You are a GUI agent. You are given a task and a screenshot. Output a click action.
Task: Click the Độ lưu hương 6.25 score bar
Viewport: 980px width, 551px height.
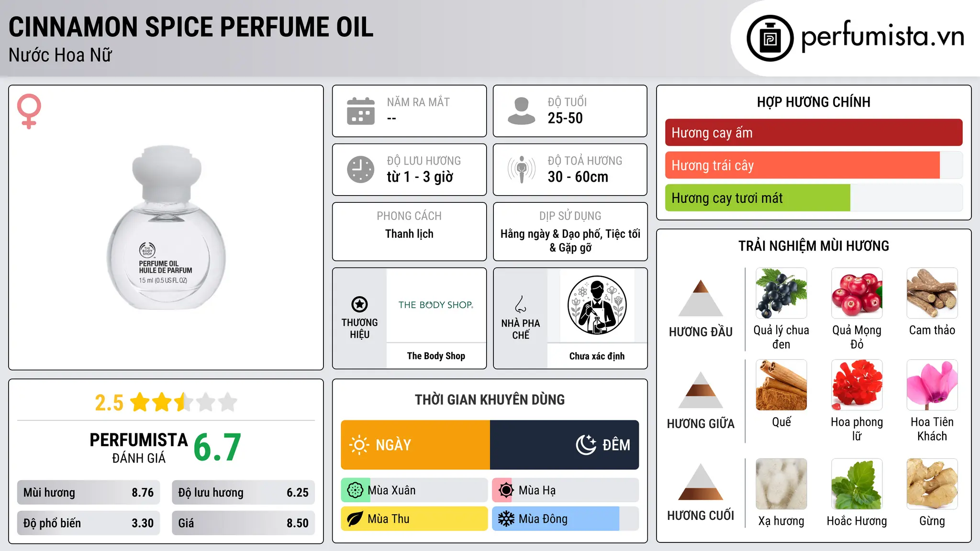[243, 493]
